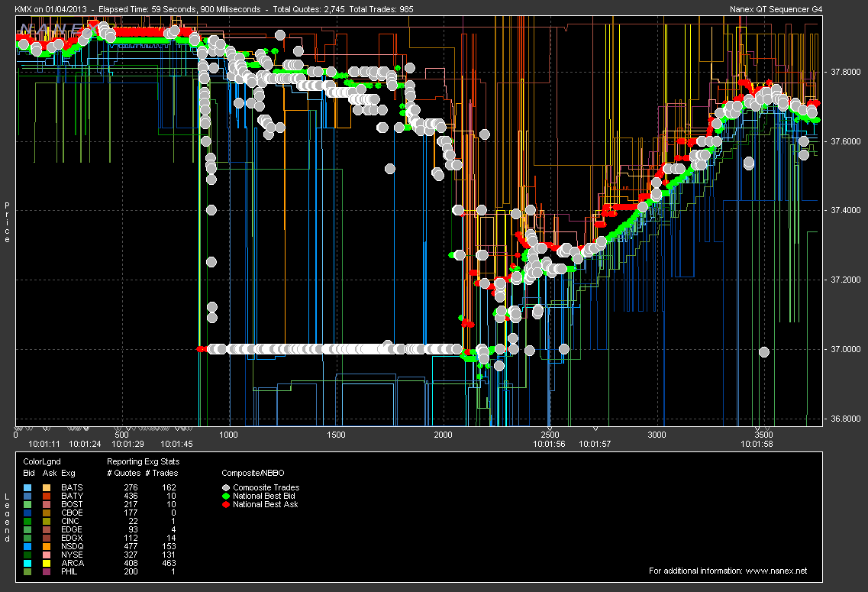
Task: Click the 10:01:45 timestamp on time axis
Action: (x=176, y=444)
